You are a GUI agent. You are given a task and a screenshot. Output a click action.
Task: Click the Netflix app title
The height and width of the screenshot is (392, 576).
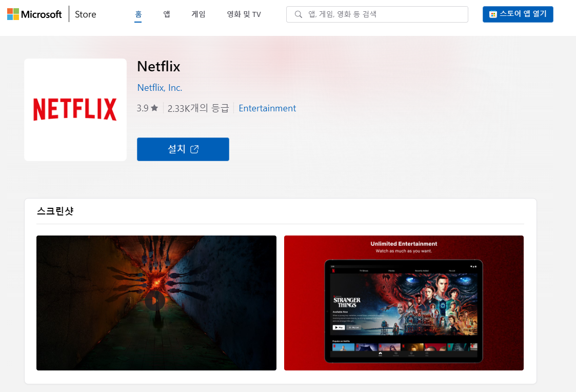[x=158, y=67]
